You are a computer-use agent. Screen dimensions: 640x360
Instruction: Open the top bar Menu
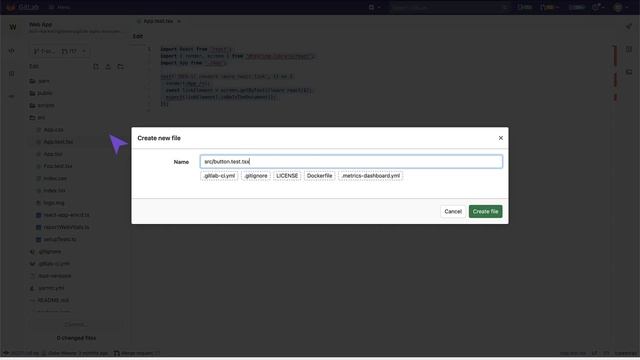(x=60, y=7)
